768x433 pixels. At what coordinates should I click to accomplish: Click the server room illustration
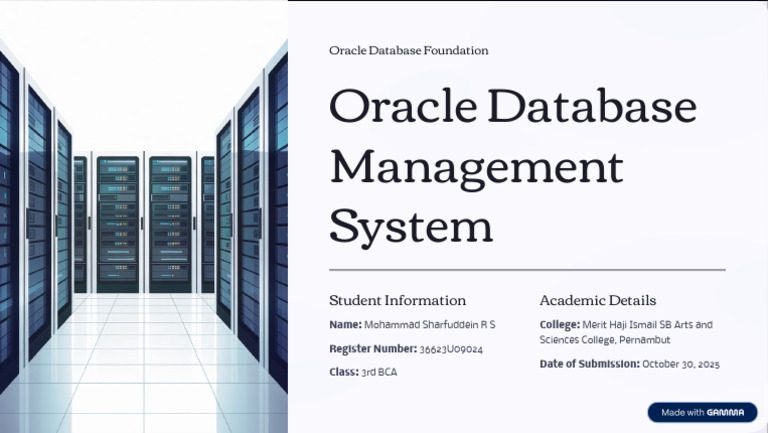click(144, 217)
